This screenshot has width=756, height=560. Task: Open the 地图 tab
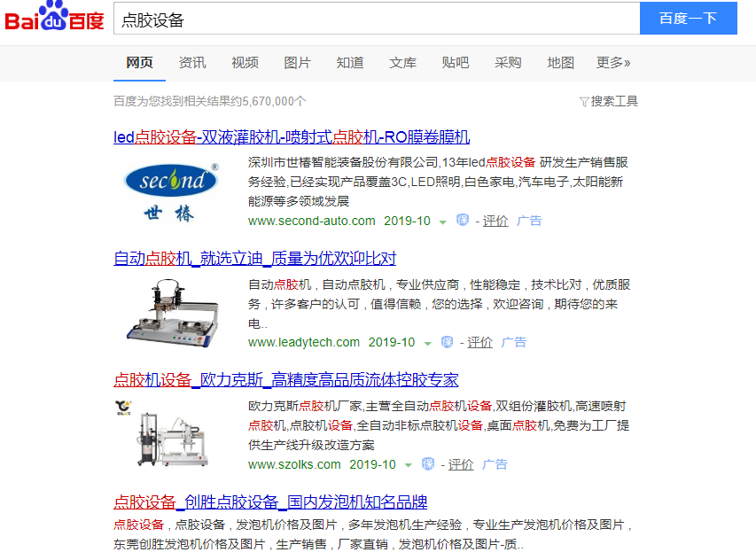click(x=560, y=63)
